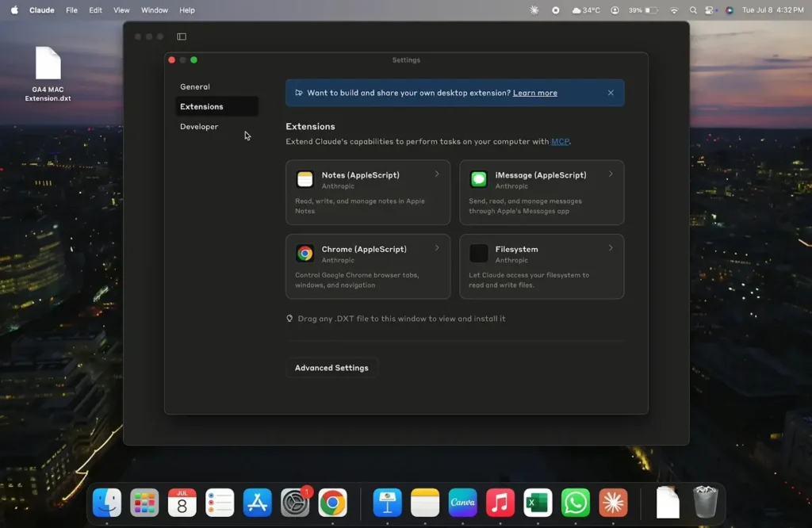Image resolution: width=812 pixels, height=528 pixels.
Task: Click the Claude icon in the menu bar
Action: click(x=534, y=10)
